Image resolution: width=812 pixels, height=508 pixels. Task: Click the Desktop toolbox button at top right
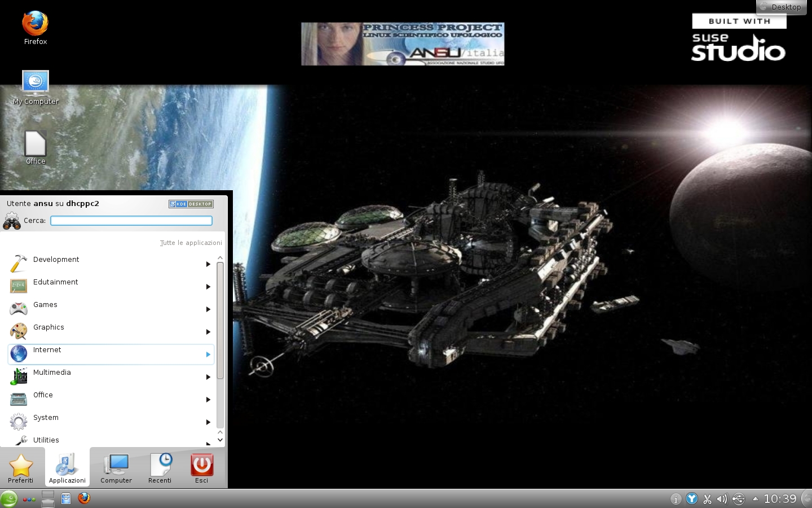pos(781,7)
